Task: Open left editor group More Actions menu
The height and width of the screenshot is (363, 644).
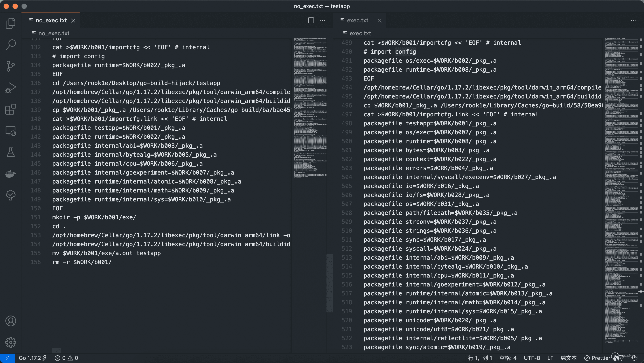Action: coord(322,21)
